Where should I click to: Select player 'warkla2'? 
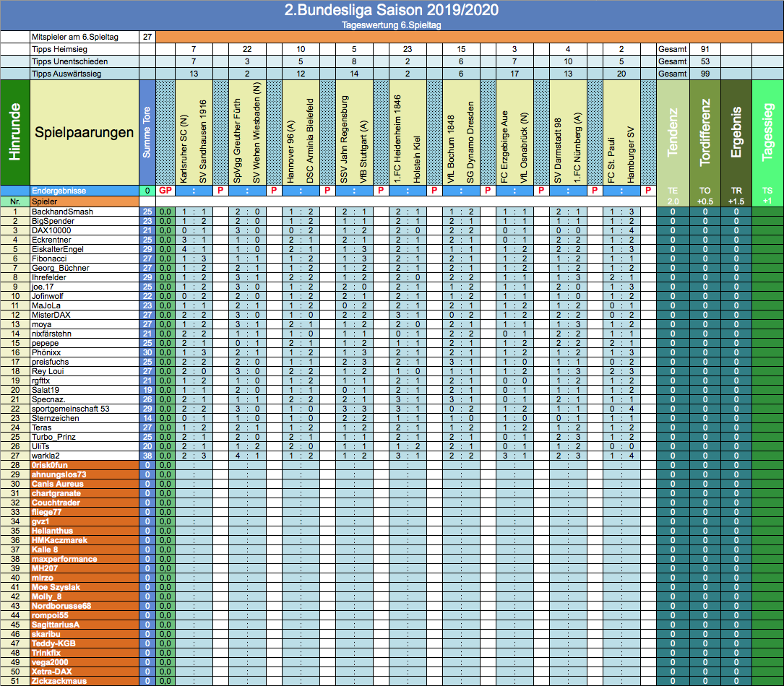pos(85,456)
